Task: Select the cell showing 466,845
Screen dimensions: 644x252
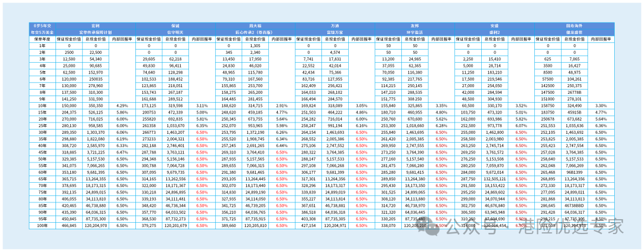Action: pyautogui.click(x=69, y=225)
